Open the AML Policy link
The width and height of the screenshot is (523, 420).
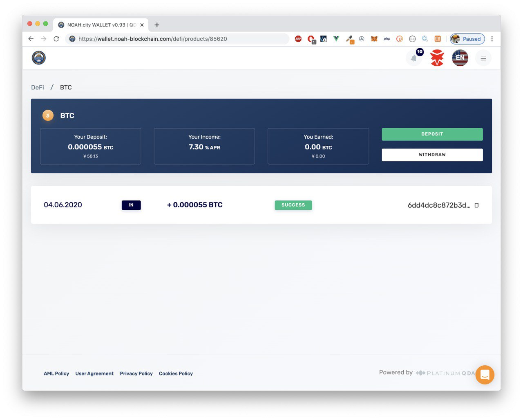[56, 373]
